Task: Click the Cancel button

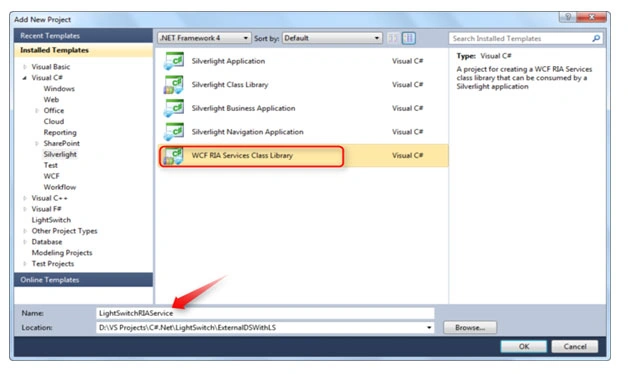Action: [575, 347]
